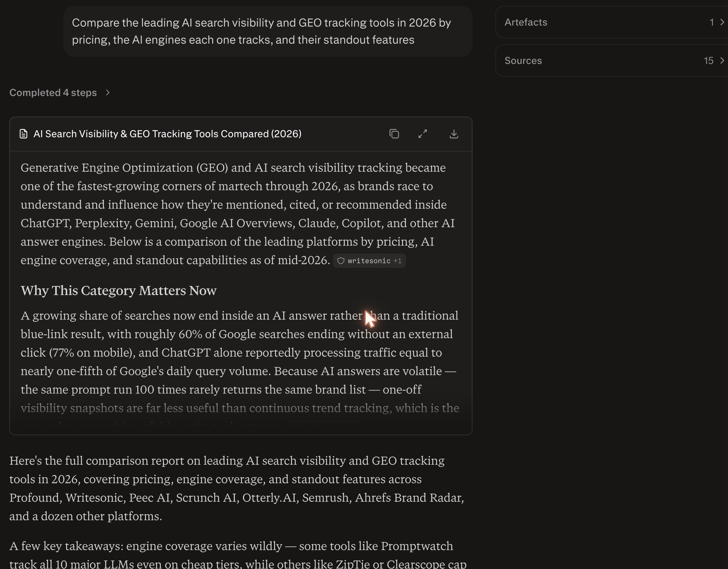
Task: Expand the artifact to full view
Action: click(x=423, y=134)
